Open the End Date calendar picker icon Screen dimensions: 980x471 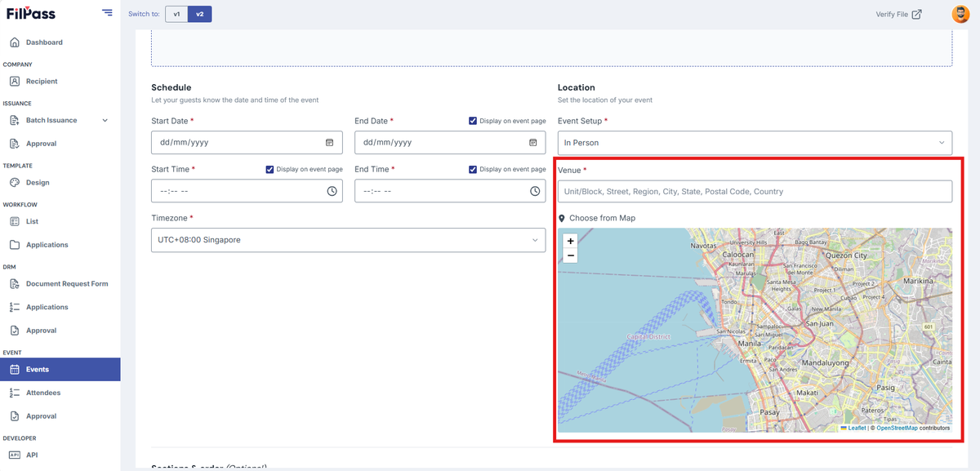click(533, 142)
